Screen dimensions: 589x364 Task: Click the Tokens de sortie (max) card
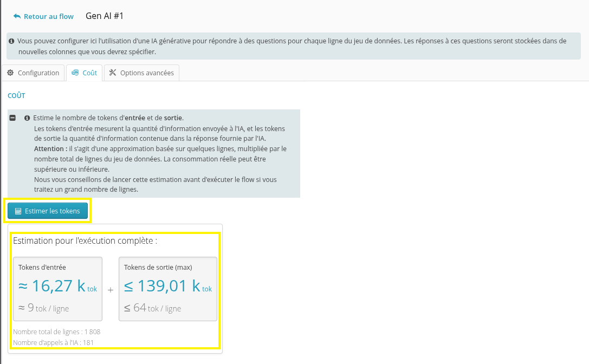168,289
